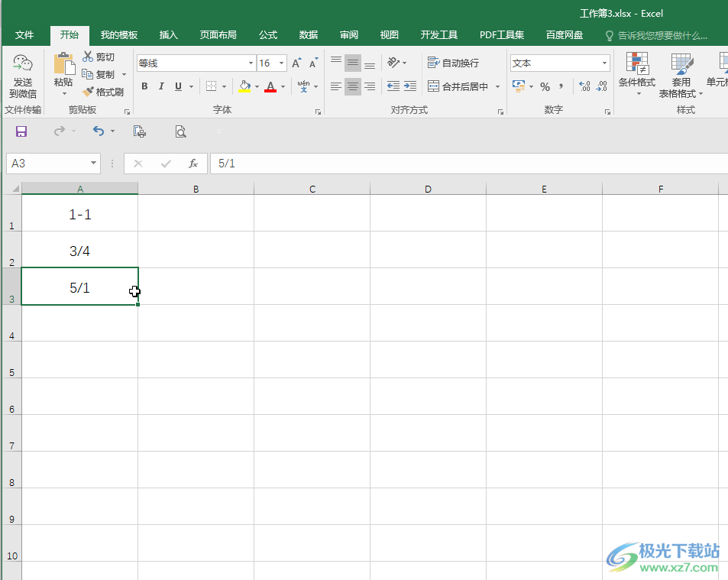The height and width of the screenshot is (580, 728).
Task: Open Conditional Formatting menu
Action: (637, 74)
